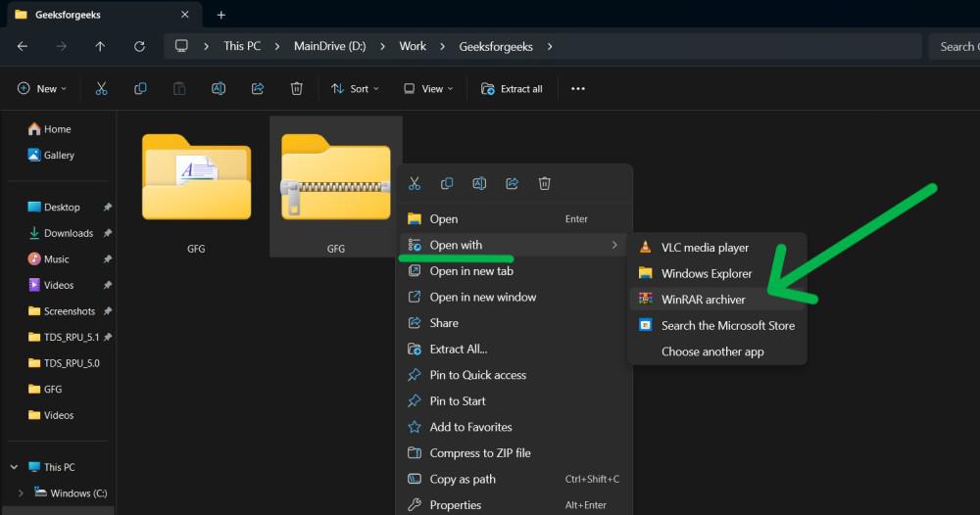Choose Open in new window

pos(514,297)
